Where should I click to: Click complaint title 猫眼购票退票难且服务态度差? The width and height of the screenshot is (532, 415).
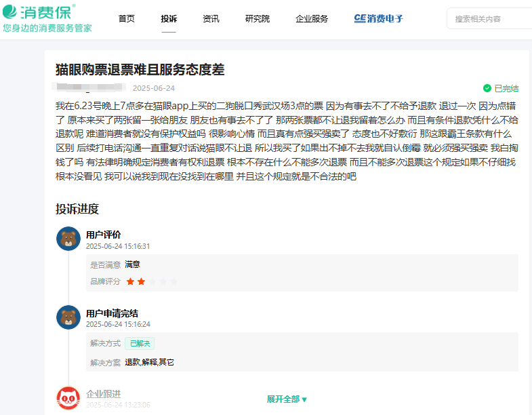140,70
